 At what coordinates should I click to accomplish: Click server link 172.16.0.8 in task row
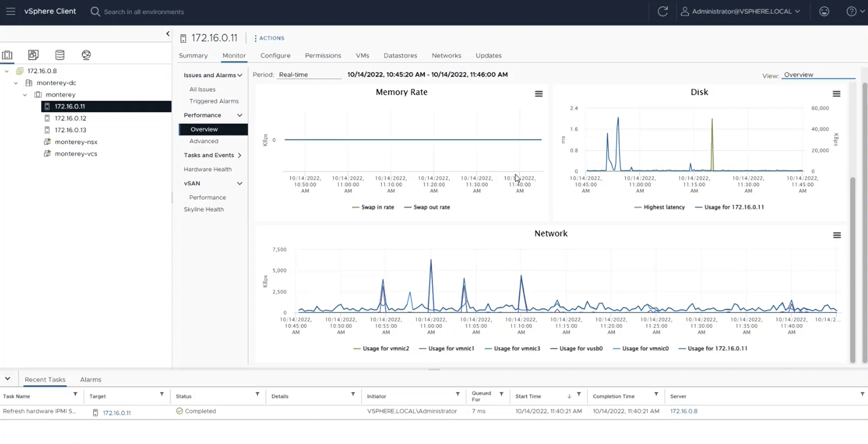(683, 411)
